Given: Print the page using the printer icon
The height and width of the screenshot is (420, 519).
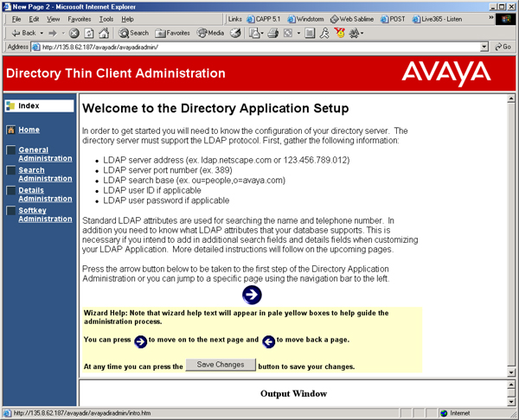Looking at the screenshot, I should pos(273,33).
